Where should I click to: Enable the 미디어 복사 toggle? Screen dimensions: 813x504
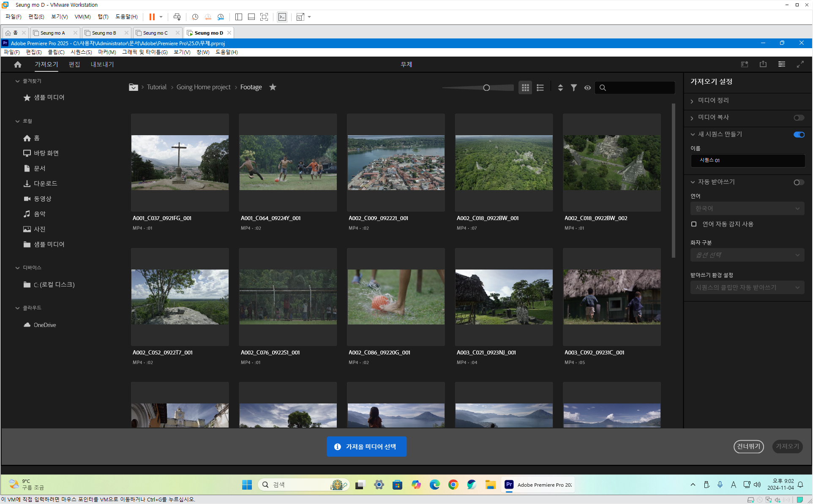click(798, 118)
